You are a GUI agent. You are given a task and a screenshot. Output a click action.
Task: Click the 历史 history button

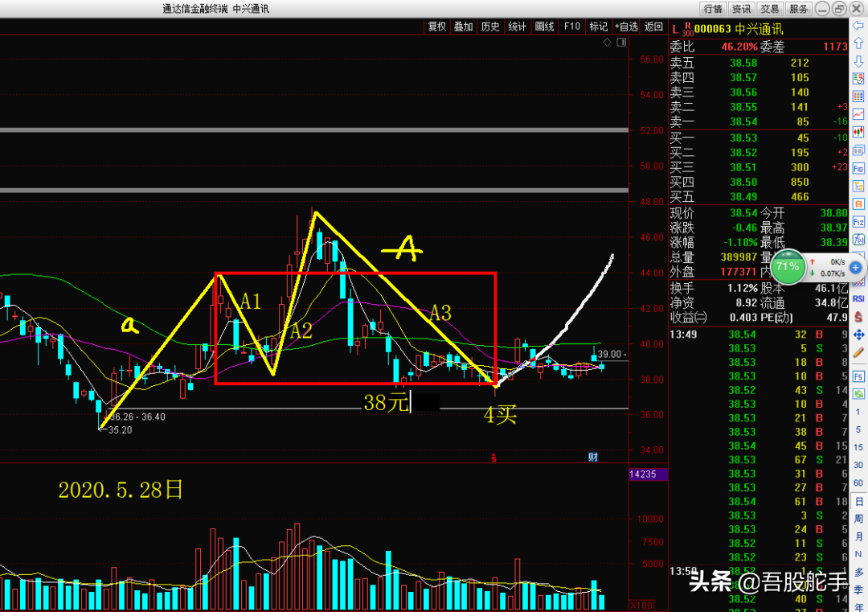click(x=490, y=27)
